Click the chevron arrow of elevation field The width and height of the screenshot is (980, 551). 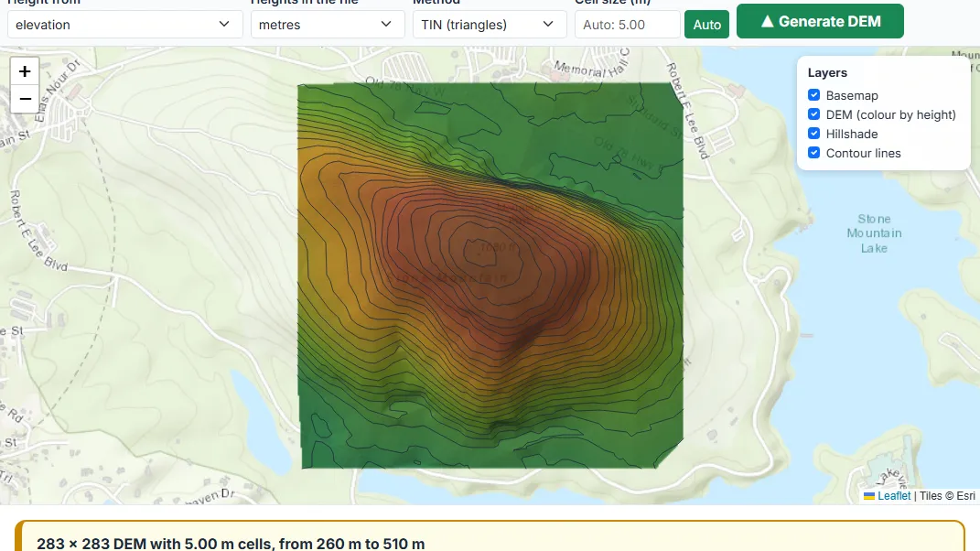tap(224, 24)
